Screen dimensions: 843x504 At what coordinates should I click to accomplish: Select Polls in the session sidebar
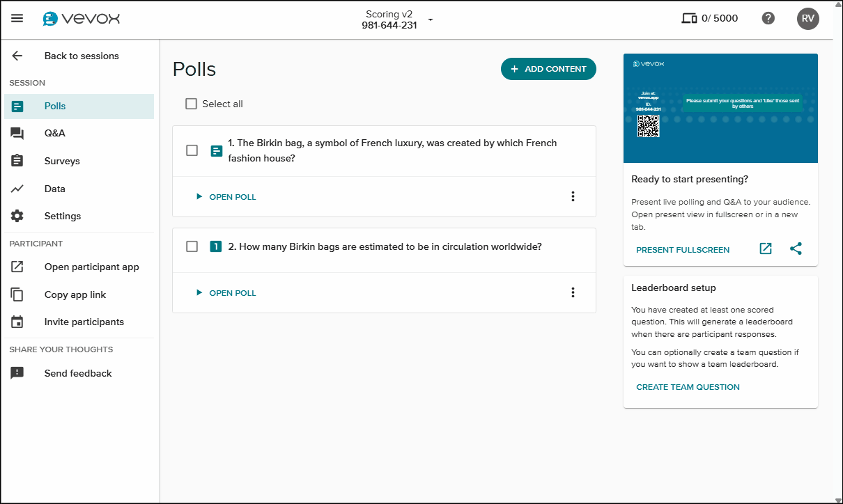pos(17,106)
